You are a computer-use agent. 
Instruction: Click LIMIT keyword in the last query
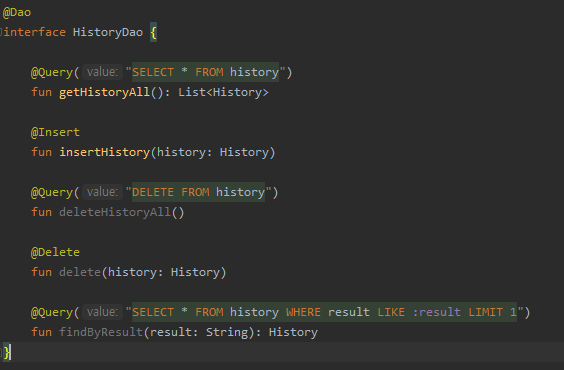pyautogui.click(x=486, y=312)
